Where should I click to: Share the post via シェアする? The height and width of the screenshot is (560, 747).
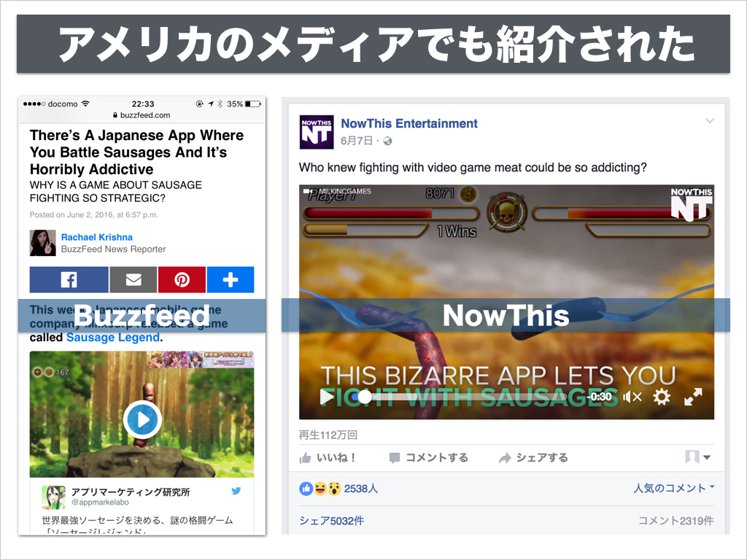tap(533, 458)
